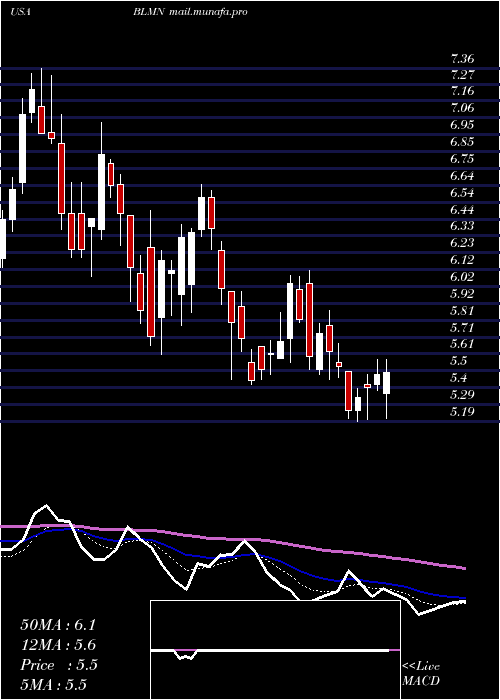
Task: Click the 6.12 price axis label
Action: [462, 260]
